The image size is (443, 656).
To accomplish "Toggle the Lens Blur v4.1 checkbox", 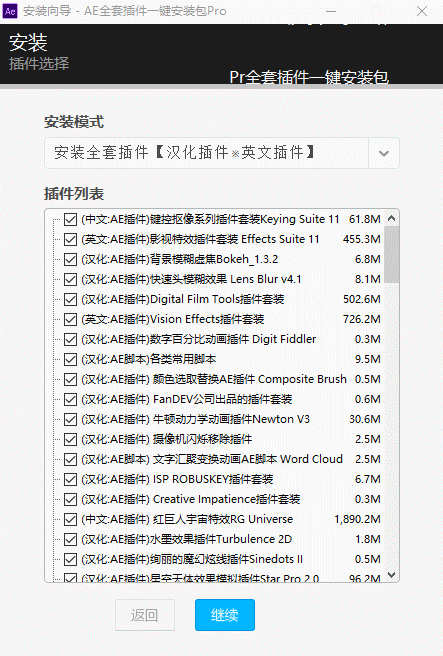I will click(70, 279).
